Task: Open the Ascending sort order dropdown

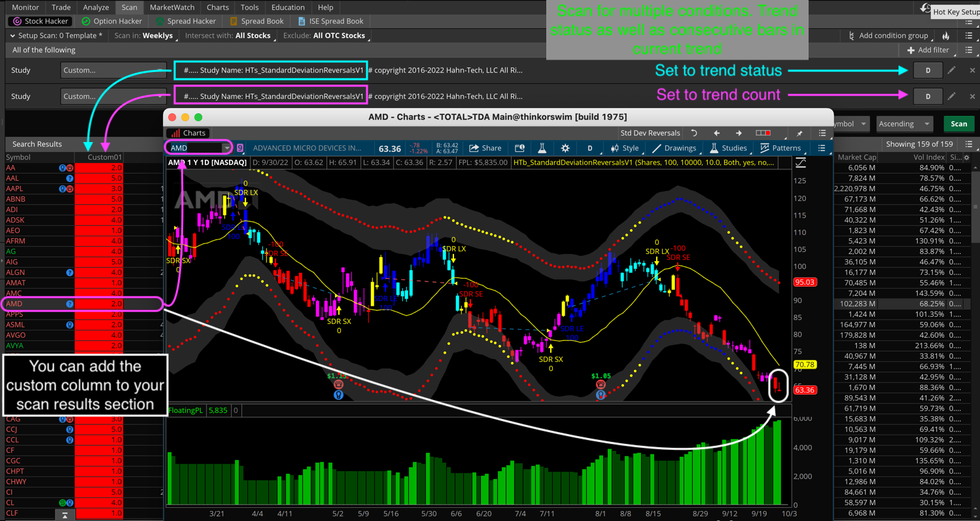Action: coord(904,124)
